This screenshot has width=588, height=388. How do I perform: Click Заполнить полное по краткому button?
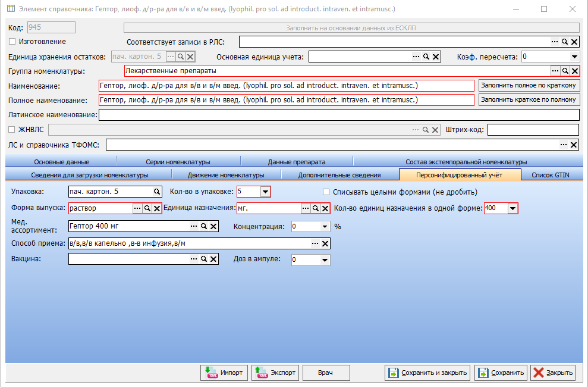click(529, 86)
